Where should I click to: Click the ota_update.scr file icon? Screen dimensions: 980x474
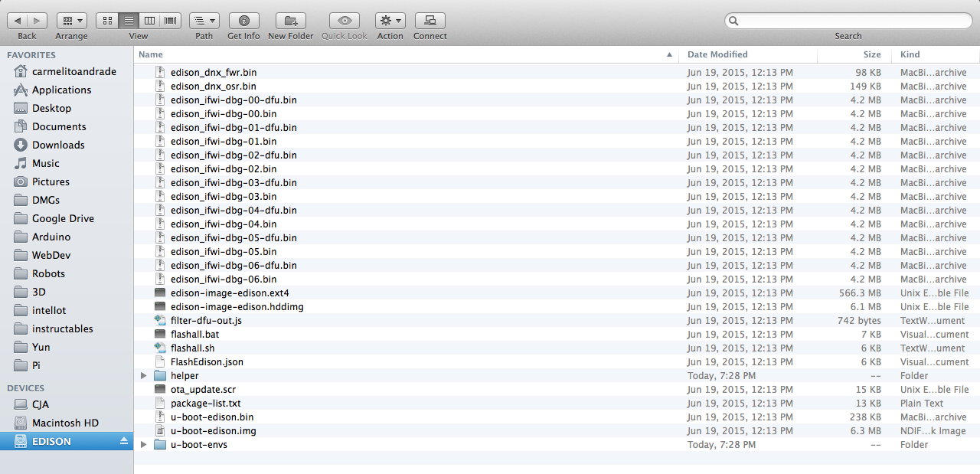click(160, 389)
